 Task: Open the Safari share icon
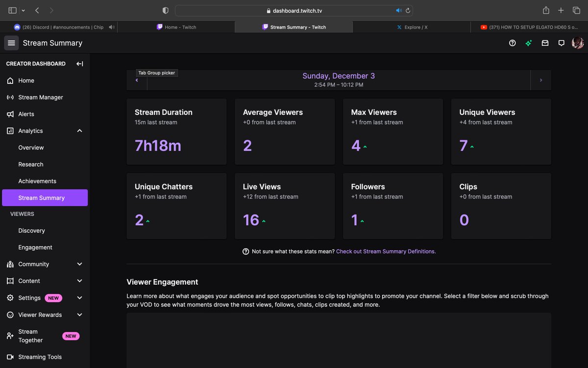coord(546,10)
